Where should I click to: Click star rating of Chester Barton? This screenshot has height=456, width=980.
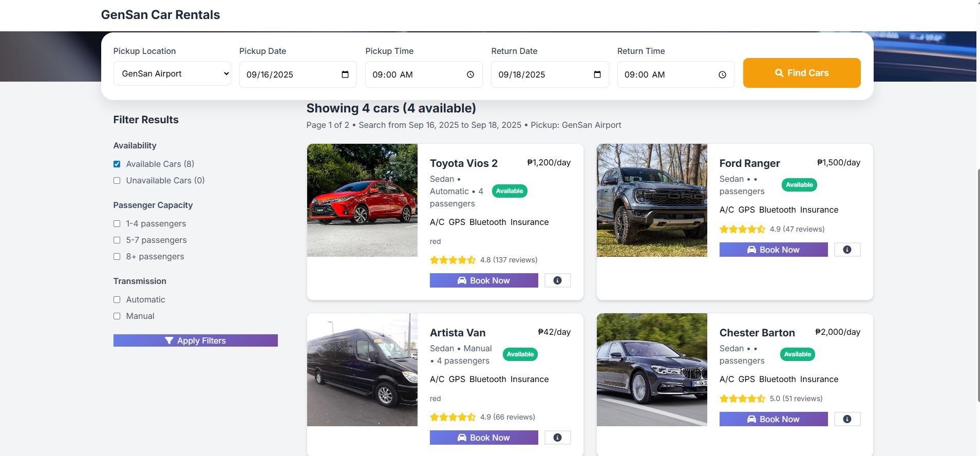[x=743, y=398]
